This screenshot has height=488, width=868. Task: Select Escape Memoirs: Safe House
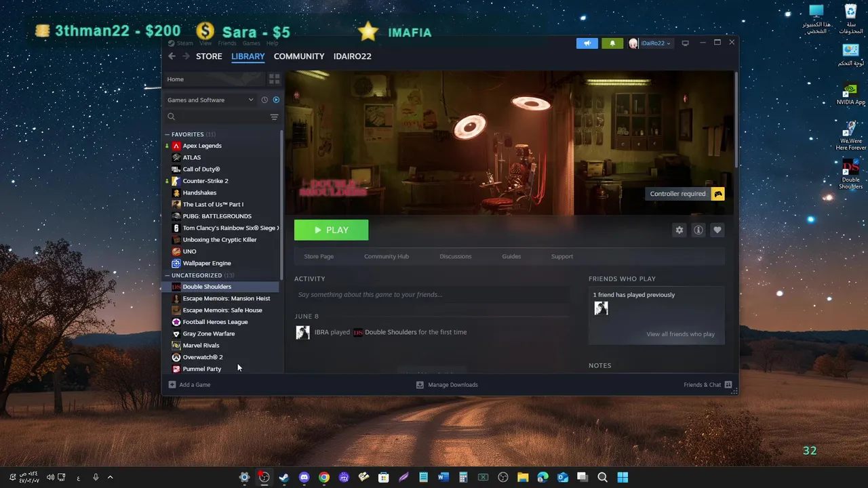tap(222, 310)
